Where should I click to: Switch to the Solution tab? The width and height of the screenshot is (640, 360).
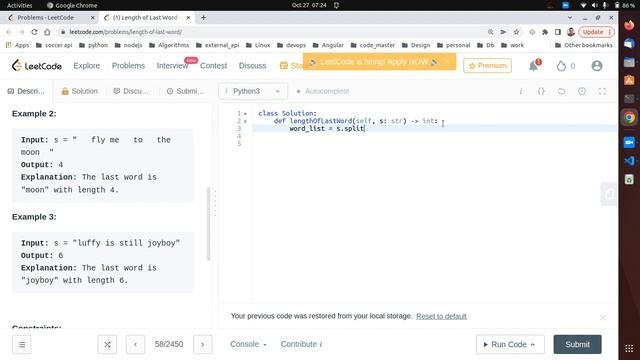click(x=80, y=91)
